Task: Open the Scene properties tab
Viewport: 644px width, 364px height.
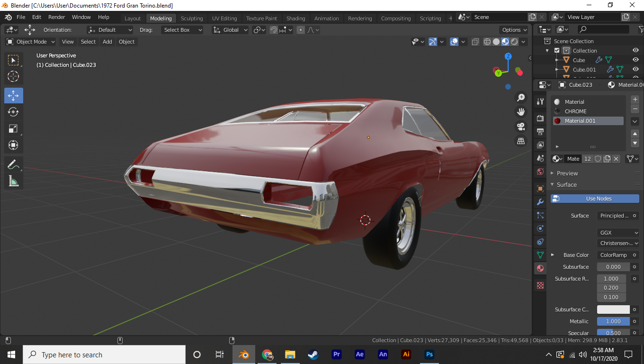Action: pyautogui.click(x=540, y=158)
